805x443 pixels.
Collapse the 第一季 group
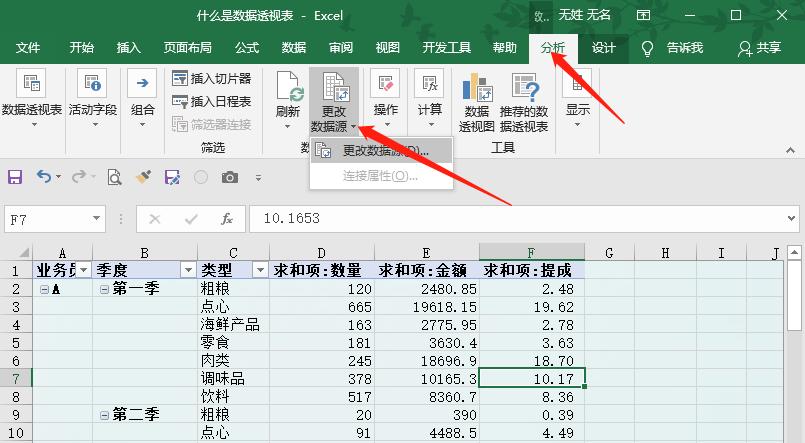click(104, 290)
